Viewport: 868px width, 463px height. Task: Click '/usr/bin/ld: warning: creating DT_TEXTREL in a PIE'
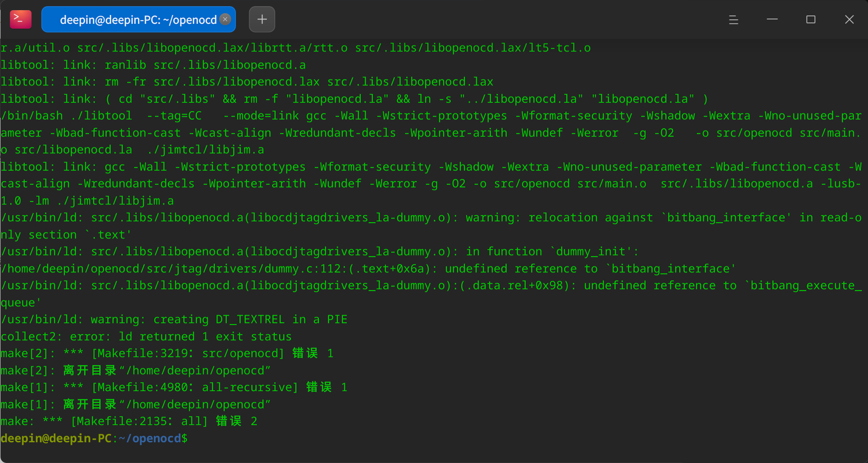click(174, 319)
